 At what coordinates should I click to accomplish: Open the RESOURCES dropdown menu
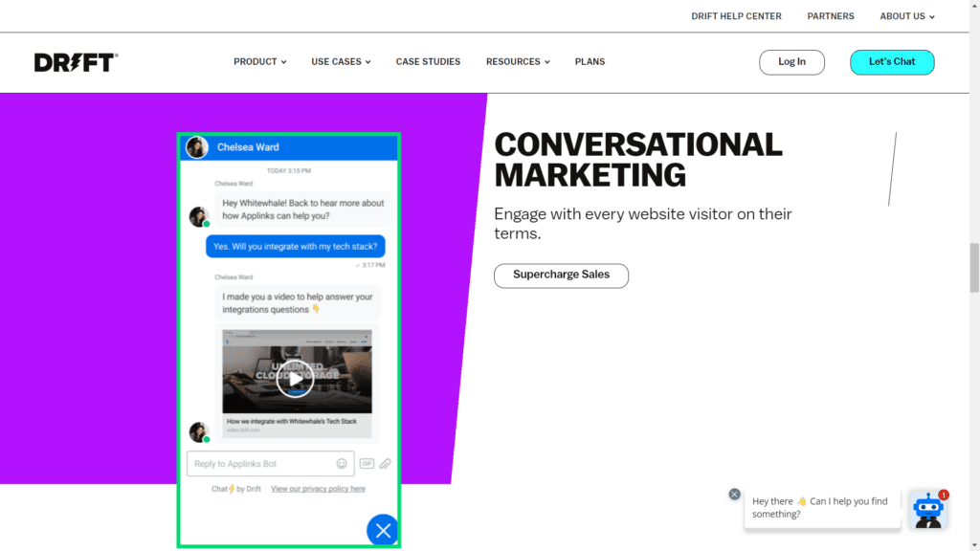(517, 61)
